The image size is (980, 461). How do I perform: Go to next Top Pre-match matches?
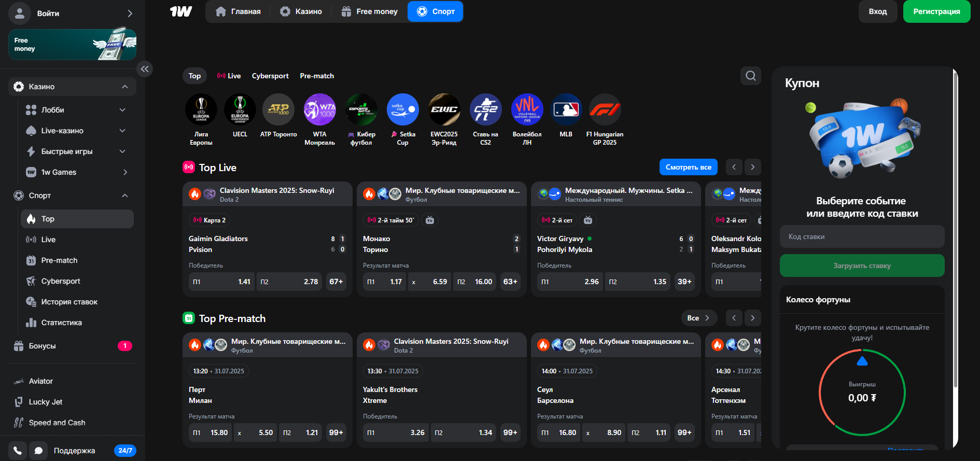click(753, 318)
